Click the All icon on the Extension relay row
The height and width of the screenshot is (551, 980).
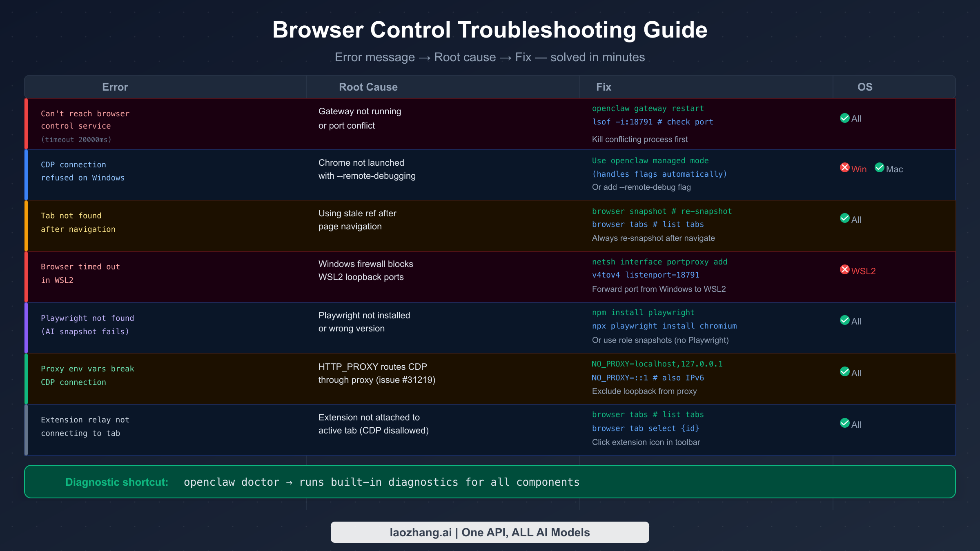pos(844,424)
